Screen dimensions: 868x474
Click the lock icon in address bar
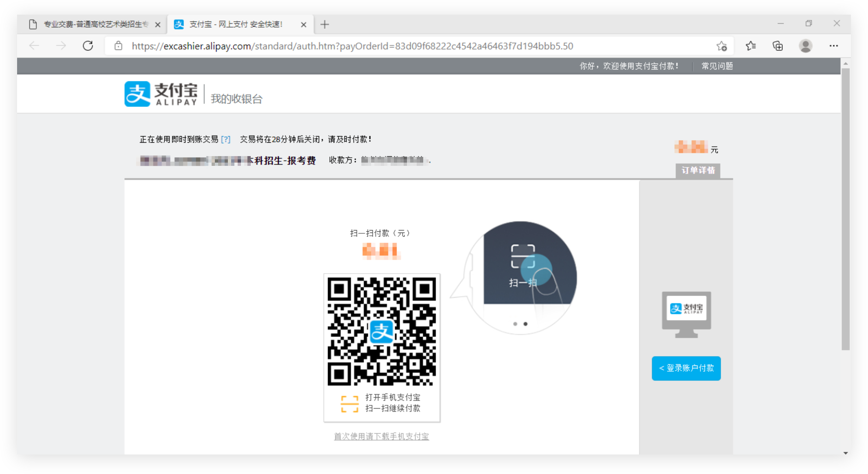click(x=118, y=46)
